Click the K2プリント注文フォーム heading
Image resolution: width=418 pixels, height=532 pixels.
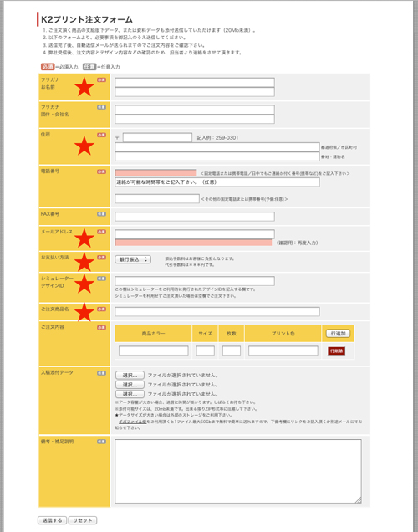click(x=87, y=19)
